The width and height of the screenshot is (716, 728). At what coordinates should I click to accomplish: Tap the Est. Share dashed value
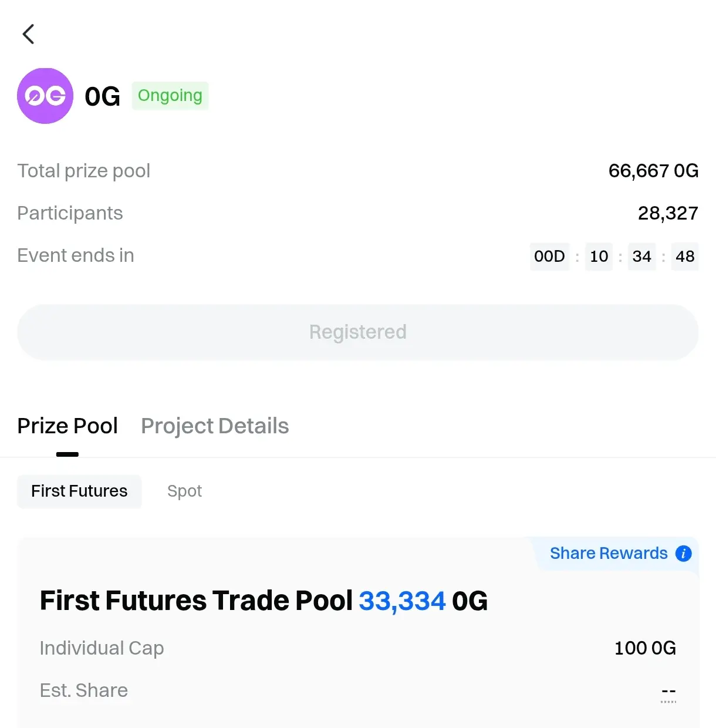click(x=668, y=692)
